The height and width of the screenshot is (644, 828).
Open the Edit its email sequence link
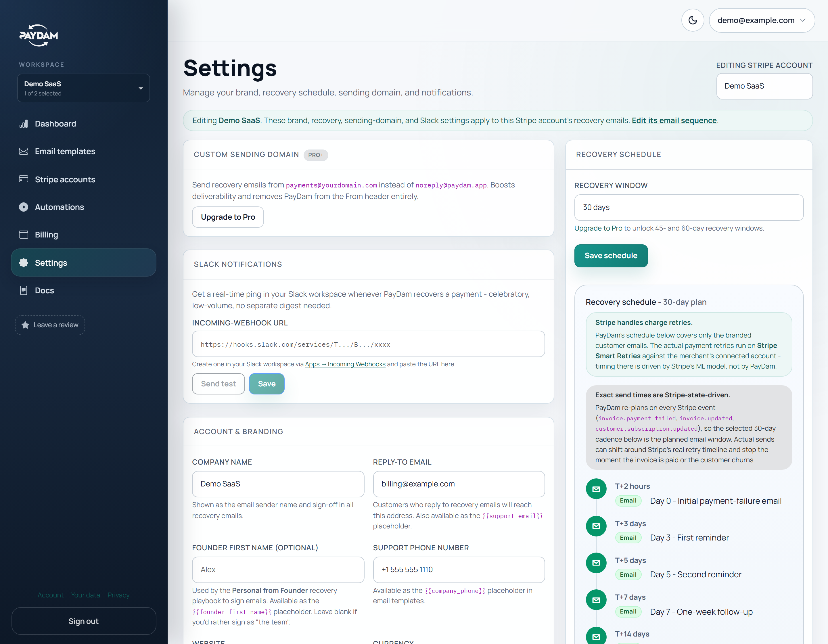click(x=674, y=120)
